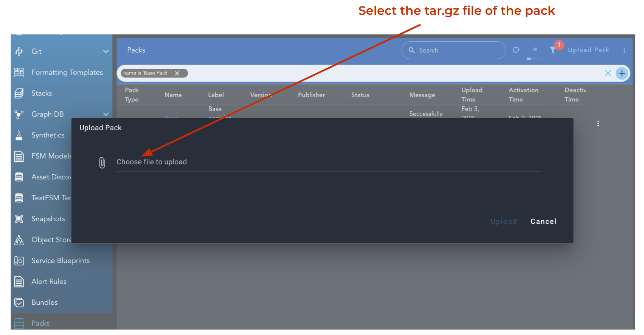This screenshot has width=644, height=335.
Task: Expand the Git menu chevron
Action: [x=106, y=51]
